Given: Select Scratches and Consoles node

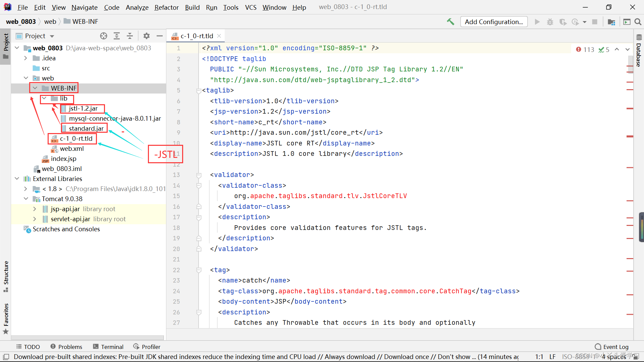Looking at the screenshot, I should (x=66, y=229).
